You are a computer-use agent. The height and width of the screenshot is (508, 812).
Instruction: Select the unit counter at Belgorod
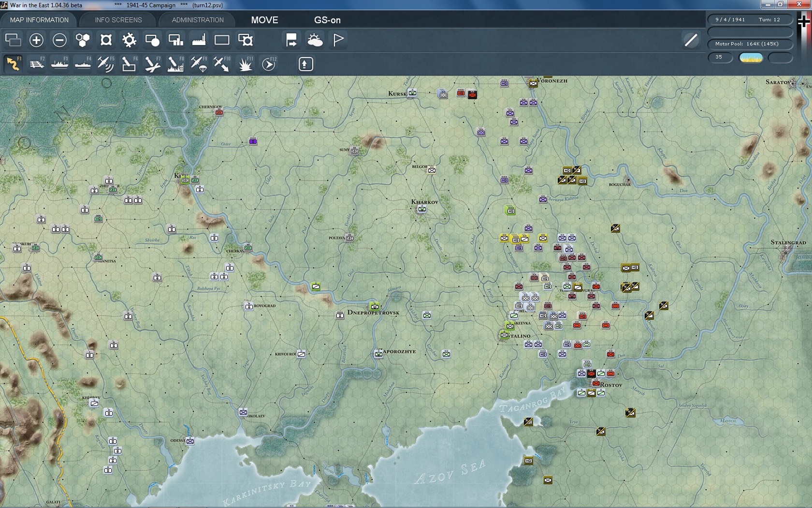(x=432, y=170)
